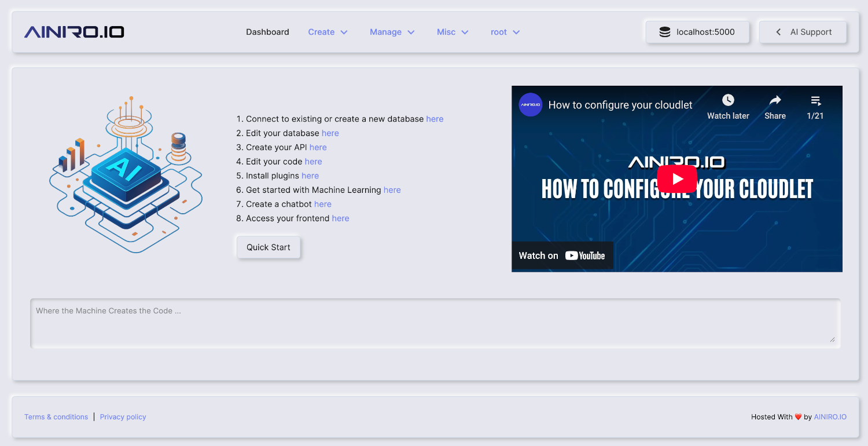Click the database stack icon beside localhost:5000
The width and height of the screenshot is (868, 446).
(x=665, y=32)
